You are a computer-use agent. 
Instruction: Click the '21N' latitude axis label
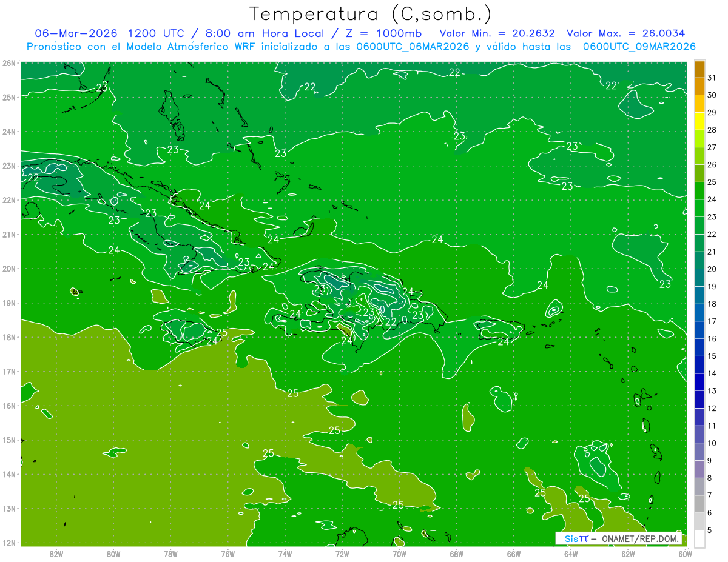(9, 234)
